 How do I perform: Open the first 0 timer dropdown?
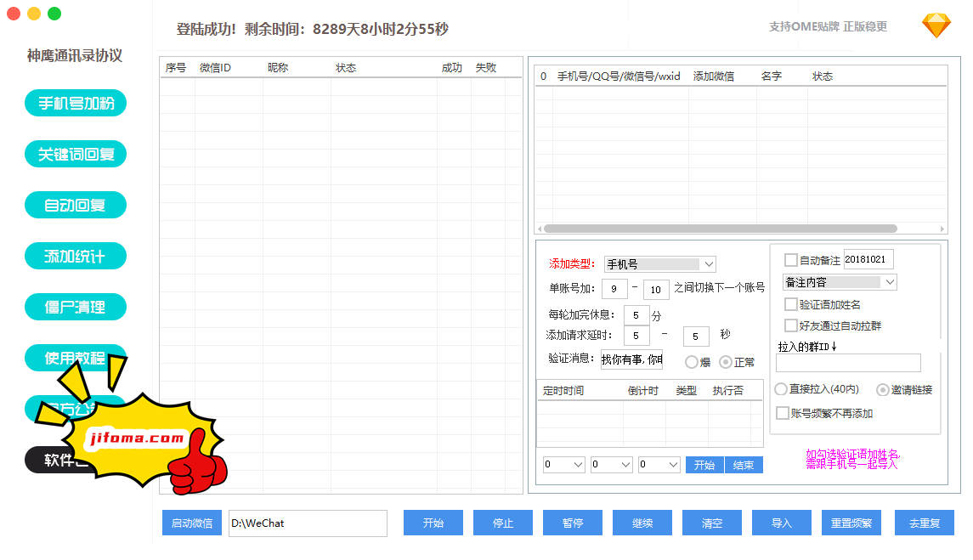click(563, 465)
